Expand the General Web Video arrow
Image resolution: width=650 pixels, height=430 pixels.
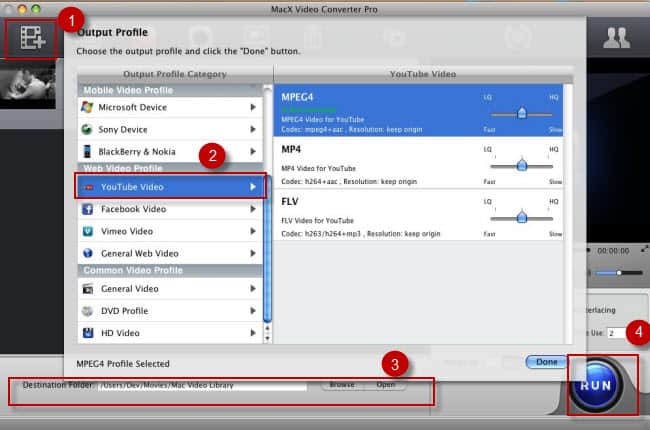click(253, 253)
